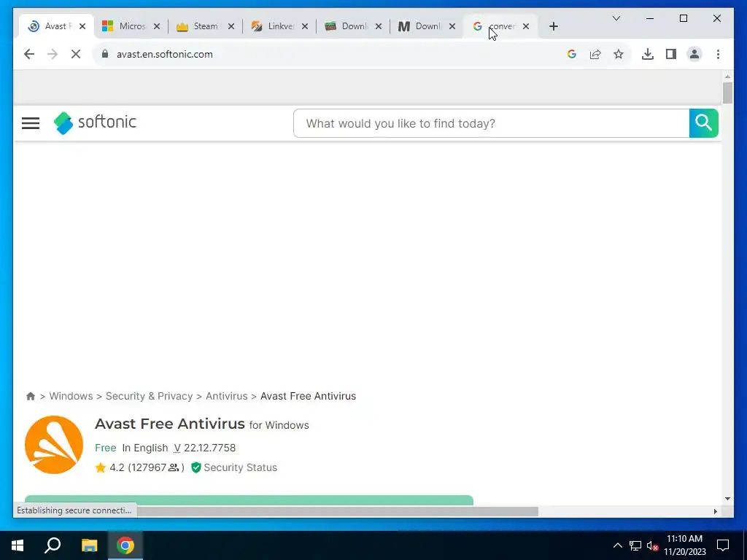Go back to previous page
This screenshot has height=560, width=747.
click(29, 54)
